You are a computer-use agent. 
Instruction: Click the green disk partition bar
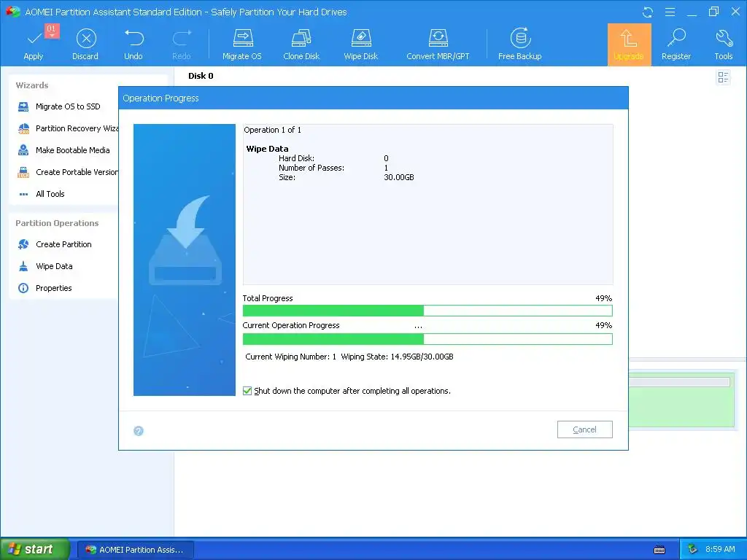[682, 402]
